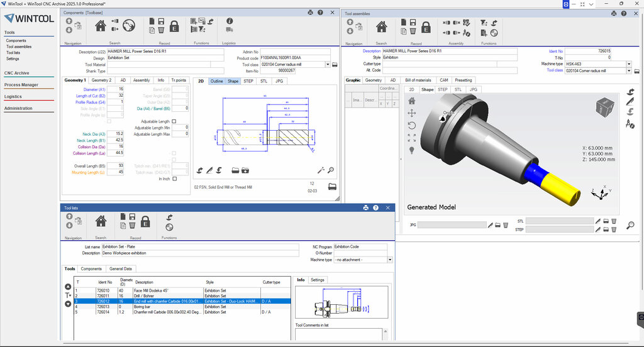Viewport: 644px width, 347px height.
Task: Open Tool lists under Tools in the sidebar
Action: tap(13, 53)
